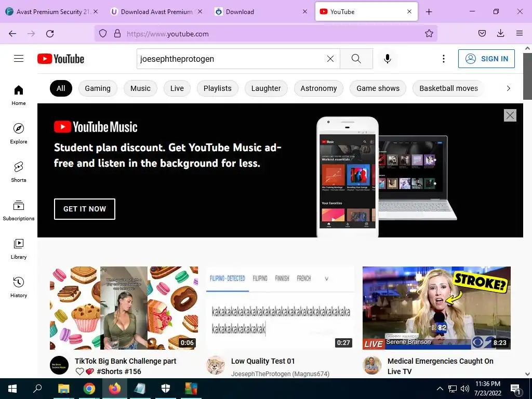The image size is (532, 399).
Task: Click the YouTube logo
Action: pyautogui.click(x=61, y=59)
